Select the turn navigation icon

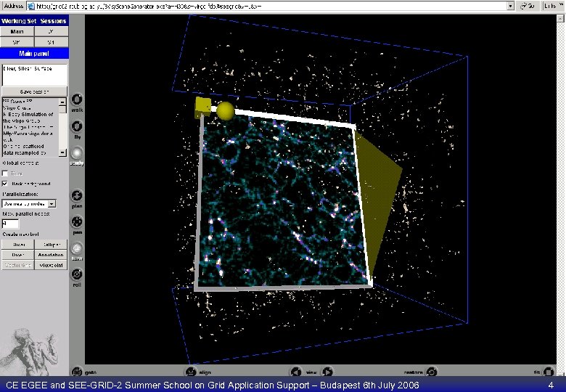coord(76,248)
